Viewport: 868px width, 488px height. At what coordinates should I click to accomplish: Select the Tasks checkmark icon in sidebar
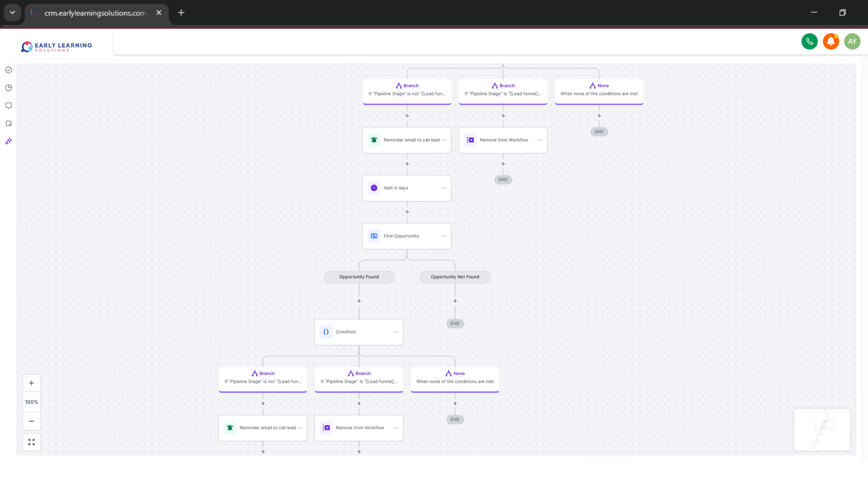[9, 70]
